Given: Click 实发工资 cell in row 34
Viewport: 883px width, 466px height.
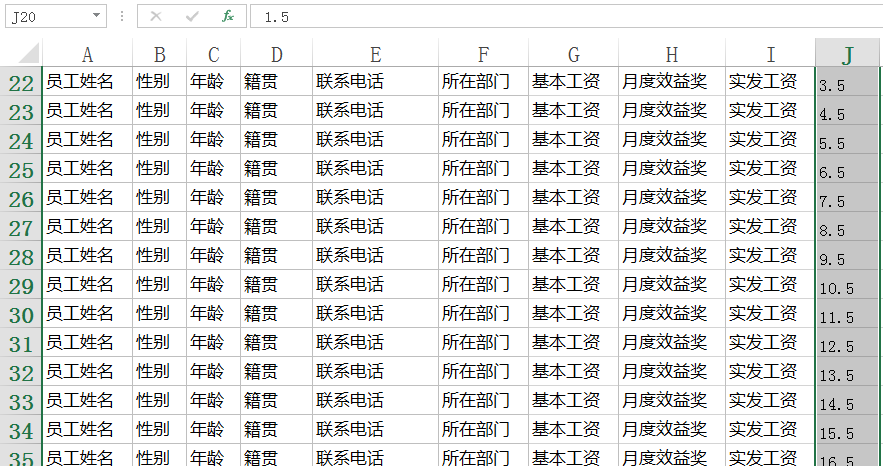Looking at the screenshot, I should (770, 431).
